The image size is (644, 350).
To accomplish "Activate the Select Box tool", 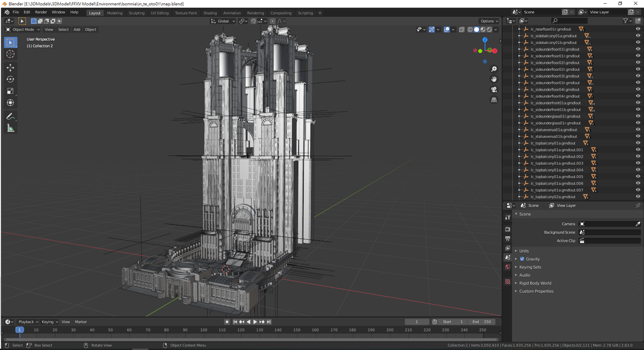I will coord(11,42).
